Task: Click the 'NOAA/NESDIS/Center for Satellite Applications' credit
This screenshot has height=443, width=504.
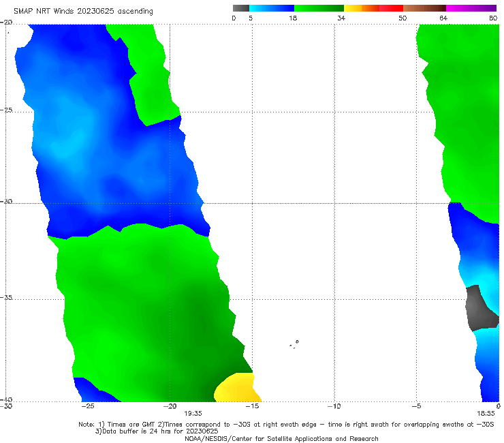Action: pos(281,439)
